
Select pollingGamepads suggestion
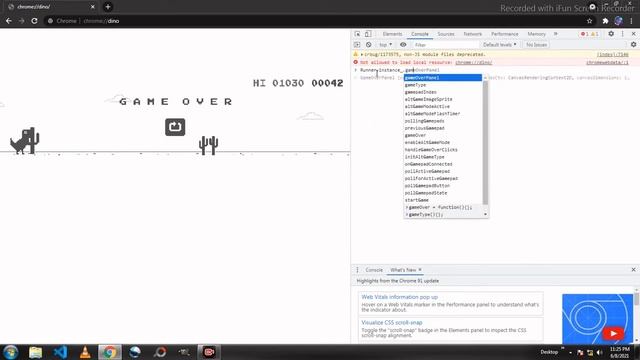pyautogui.click(x=443, y=121)
